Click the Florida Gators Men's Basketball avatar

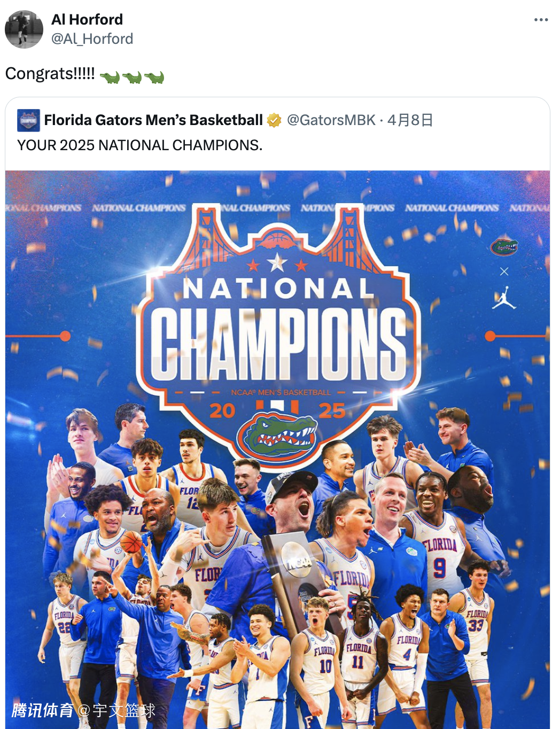[x=28, y=120]
